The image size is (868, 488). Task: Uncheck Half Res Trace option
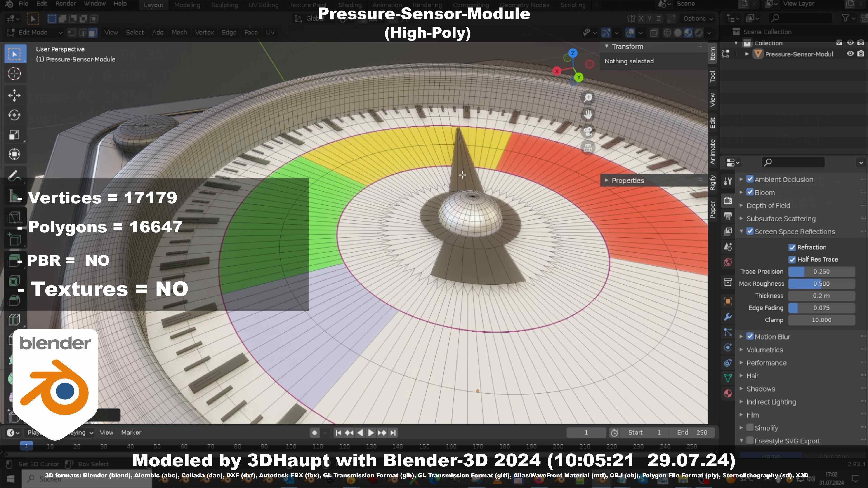792,260
